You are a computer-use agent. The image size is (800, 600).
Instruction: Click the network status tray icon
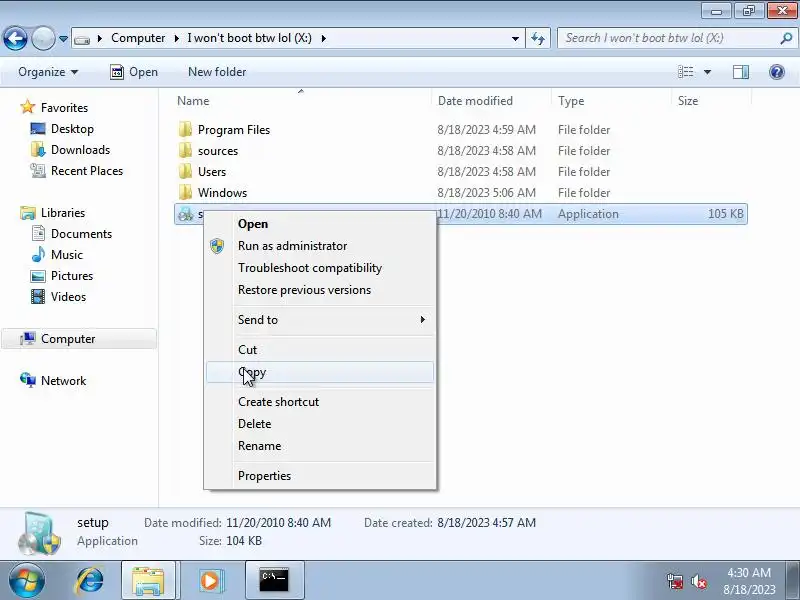click(675, 581)
